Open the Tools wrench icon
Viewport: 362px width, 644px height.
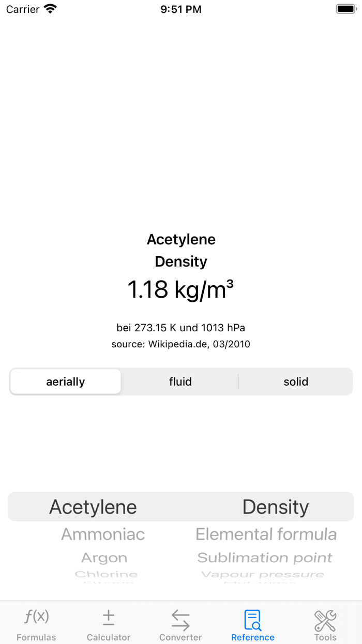(325, 620)
